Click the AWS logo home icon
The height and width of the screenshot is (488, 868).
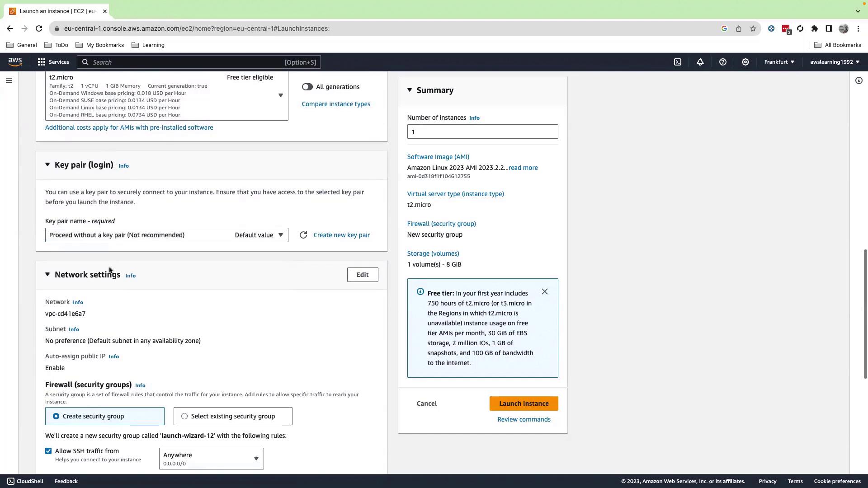tap(15, 62)
